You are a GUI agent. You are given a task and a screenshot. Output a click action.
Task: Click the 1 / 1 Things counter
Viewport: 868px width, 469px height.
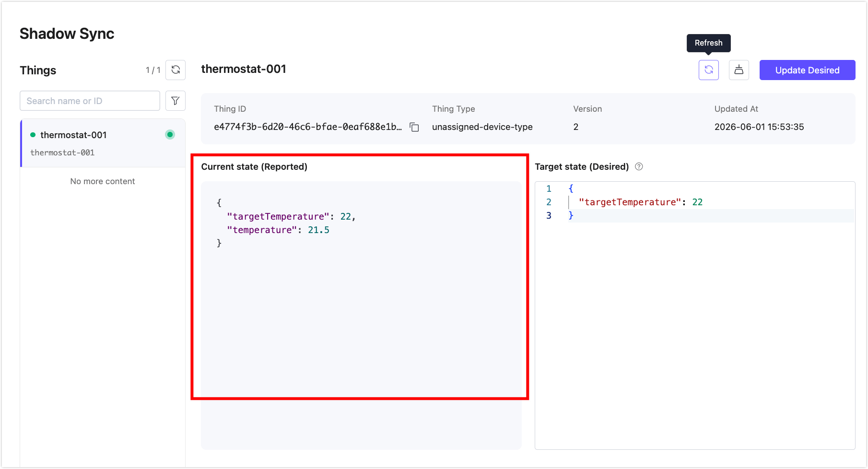click(x=153, y=70)
